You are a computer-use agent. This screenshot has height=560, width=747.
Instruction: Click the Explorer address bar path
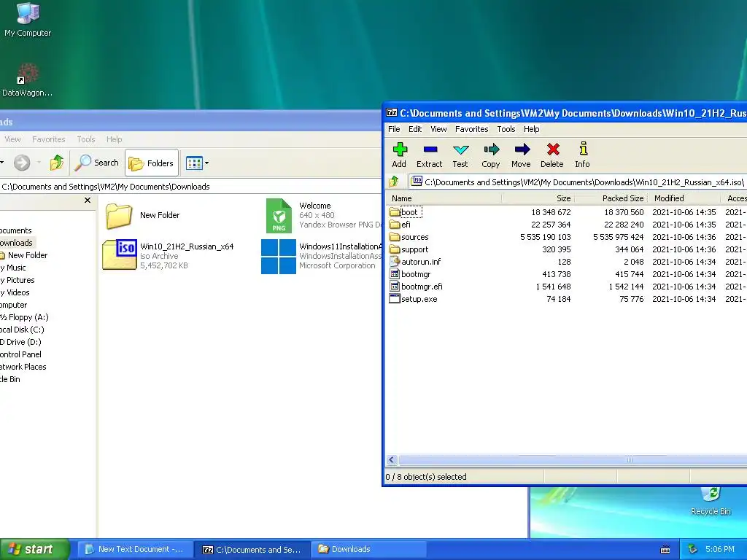tap(190, 187)
